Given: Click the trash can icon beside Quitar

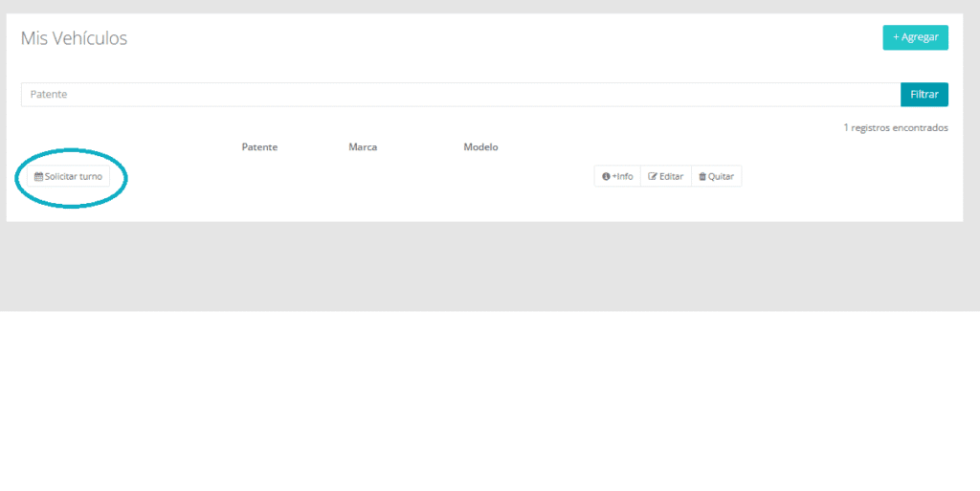Looking at the screenshot, I should pyautogui.click(x=702, y=177).
